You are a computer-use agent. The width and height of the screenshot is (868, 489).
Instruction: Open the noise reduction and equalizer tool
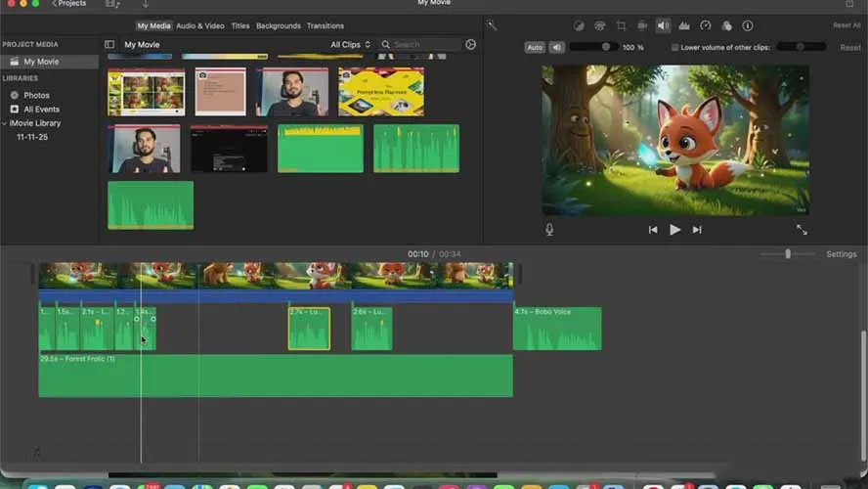pyautogui.click(x=684, y=25)
